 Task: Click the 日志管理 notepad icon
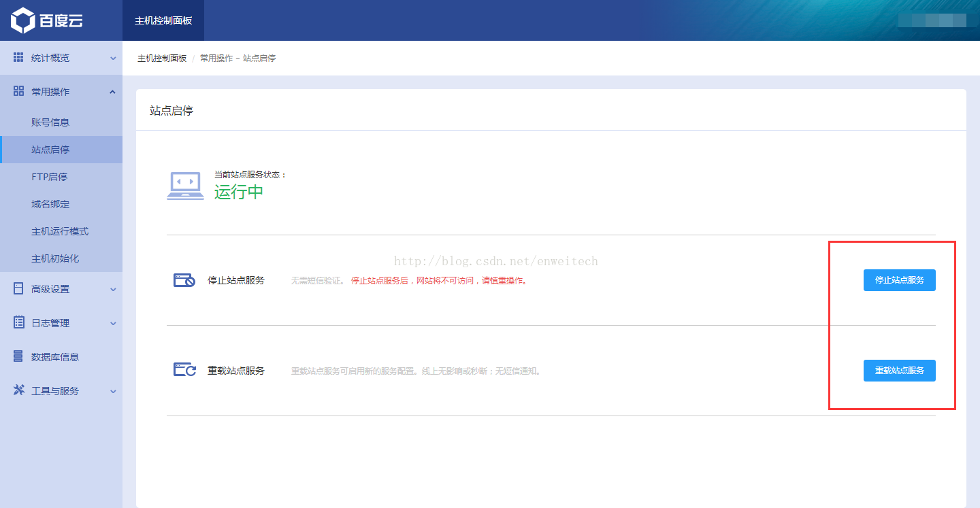click(x=18, y=322)
